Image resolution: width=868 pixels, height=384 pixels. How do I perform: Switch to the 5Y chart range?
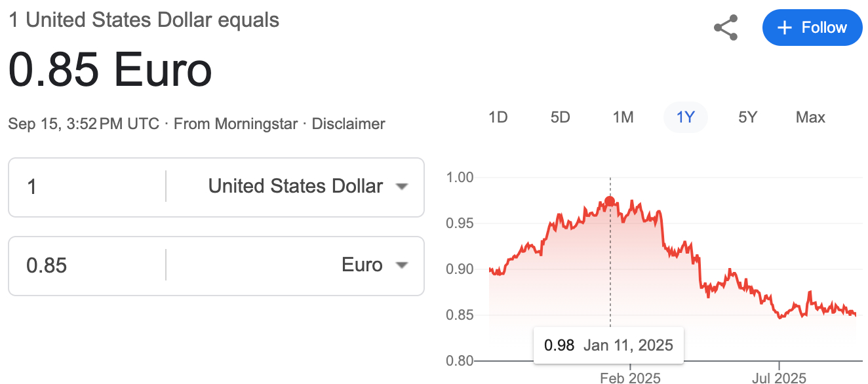pos(747,118)
